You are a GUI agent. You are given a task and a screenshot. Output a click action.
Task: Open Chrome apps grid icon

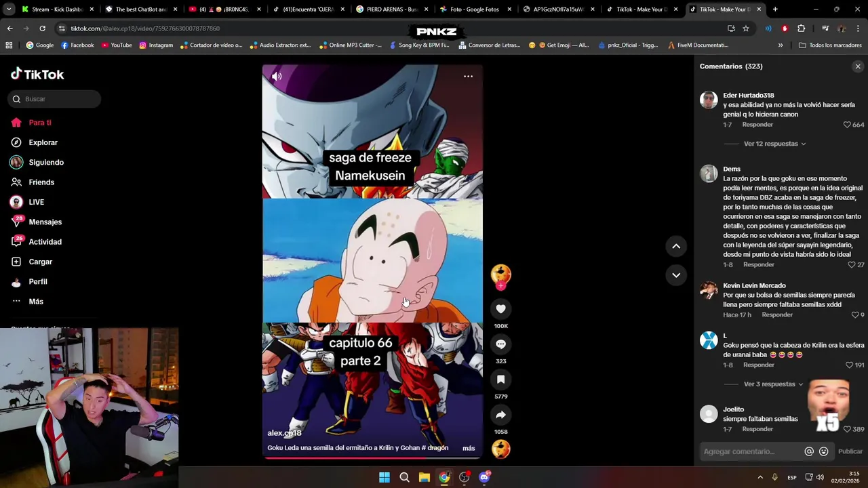coord(9,45)
